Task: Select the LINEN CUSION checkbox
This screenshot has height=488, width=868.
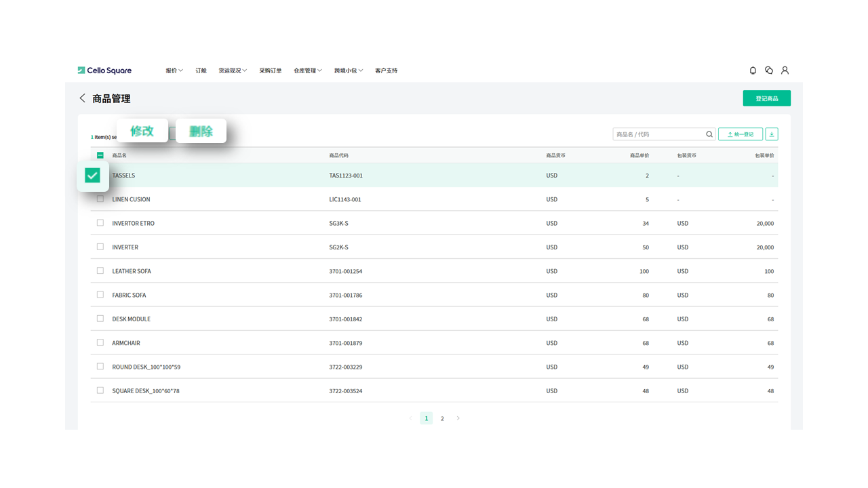Action: coord(100,199)
